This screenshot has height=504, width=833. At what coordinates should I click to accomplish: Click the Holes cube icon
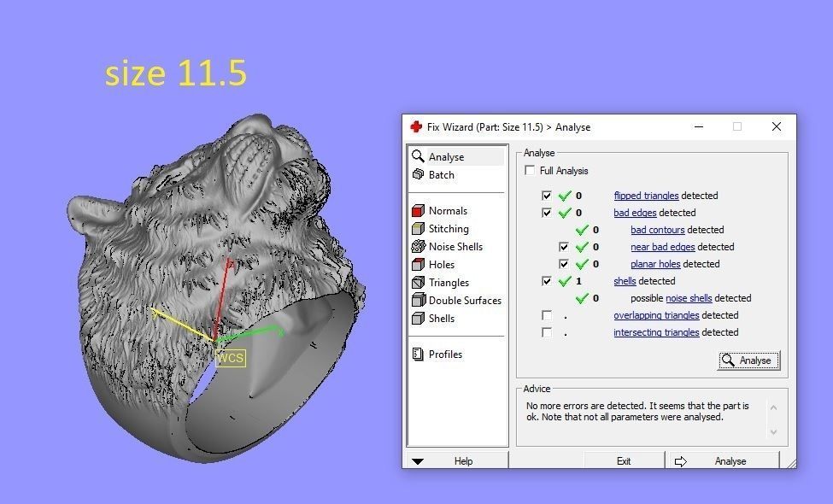pos(418,264)
